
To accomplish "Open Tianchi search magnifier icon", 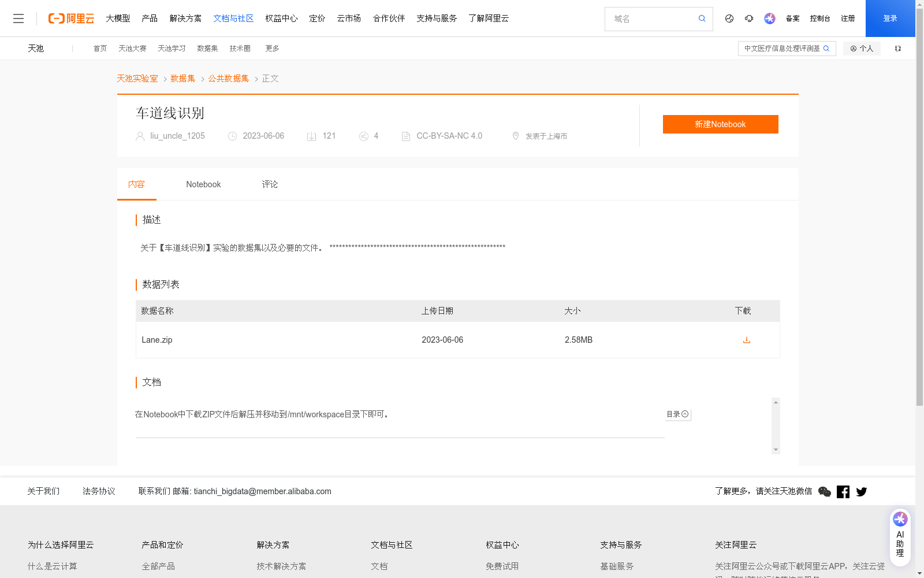I will pyautogui.click(x=826, y=49).
